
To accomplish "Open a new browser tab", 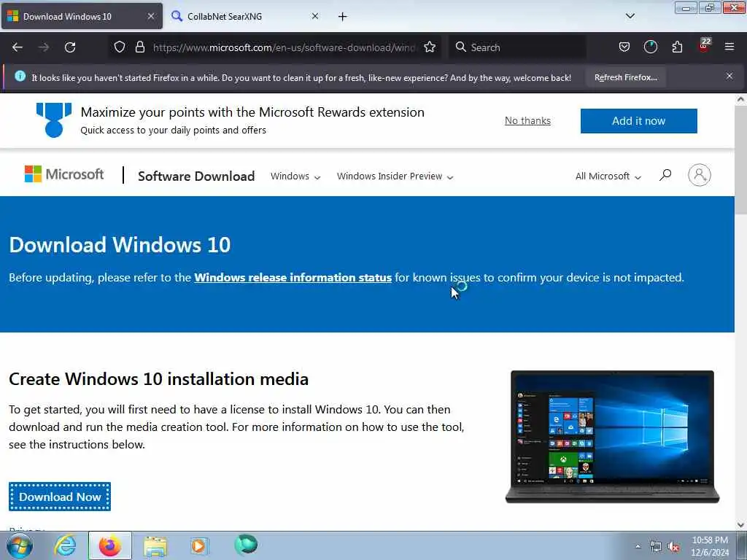I will (x=343, y=17).
